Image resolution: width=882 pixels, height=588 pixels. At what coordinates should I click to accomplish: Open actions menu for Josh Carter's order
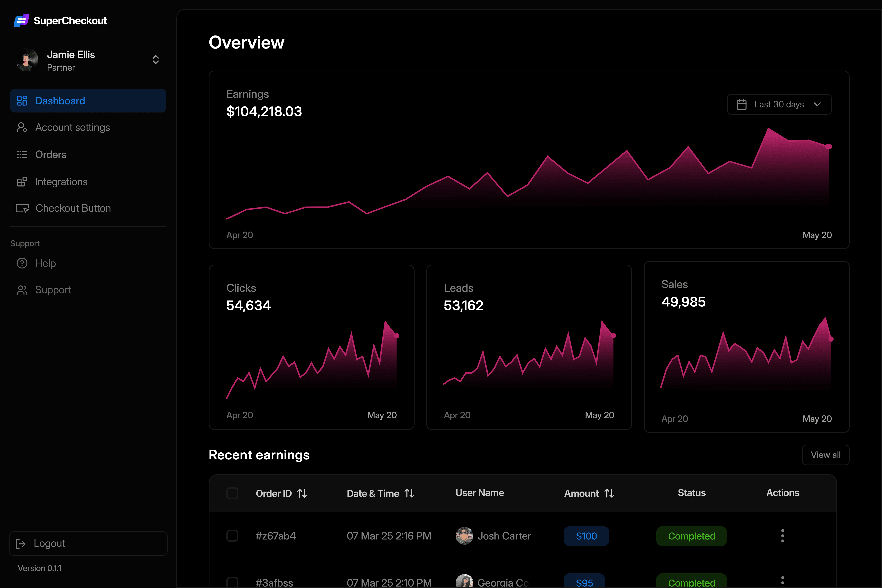[x=783, y=536]
